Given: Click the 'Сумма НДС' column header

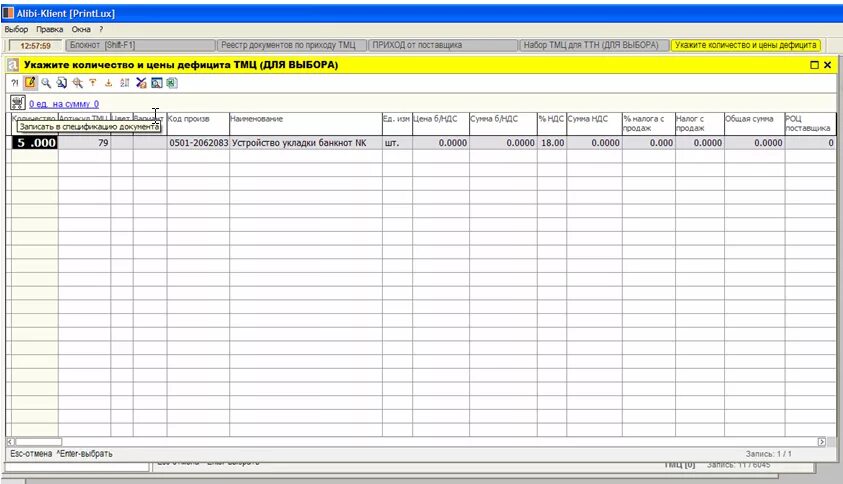Looking at the screenshot, I should [594, 124].
